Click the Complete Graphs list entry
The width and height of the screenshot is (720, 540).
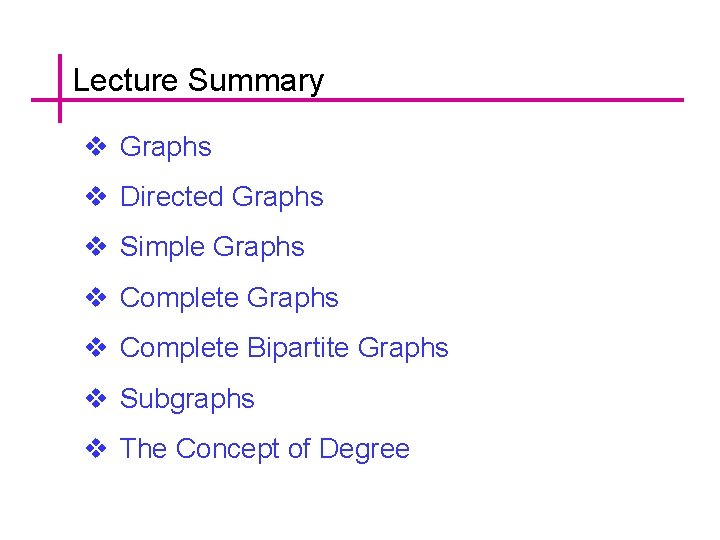tap(228, 298)
